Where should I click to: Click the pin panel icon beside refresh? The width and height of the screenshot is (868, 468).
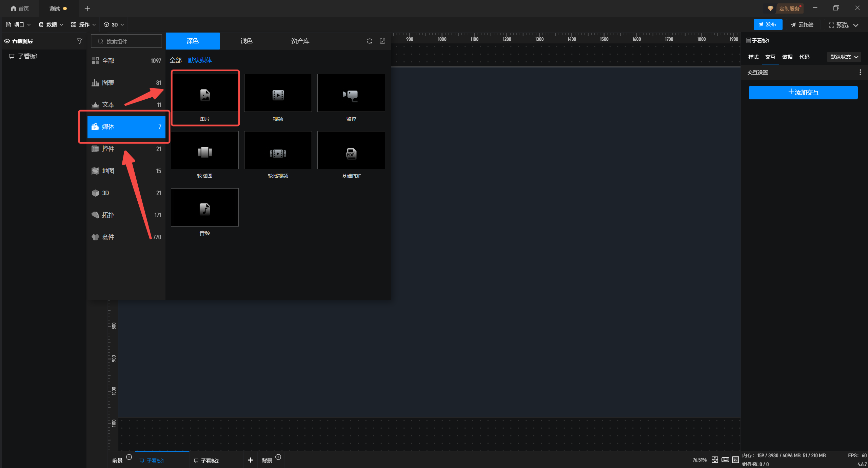click(x=382, y=41)
